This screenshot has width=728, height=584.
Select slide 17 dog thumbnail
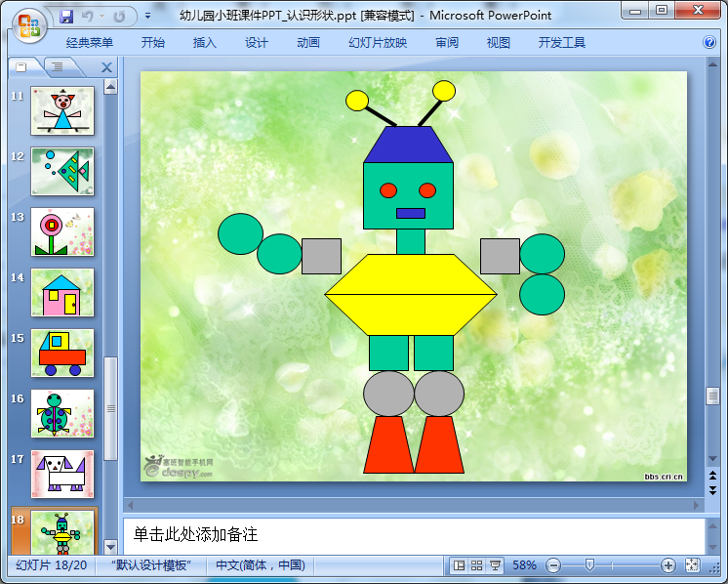[62, 474]
